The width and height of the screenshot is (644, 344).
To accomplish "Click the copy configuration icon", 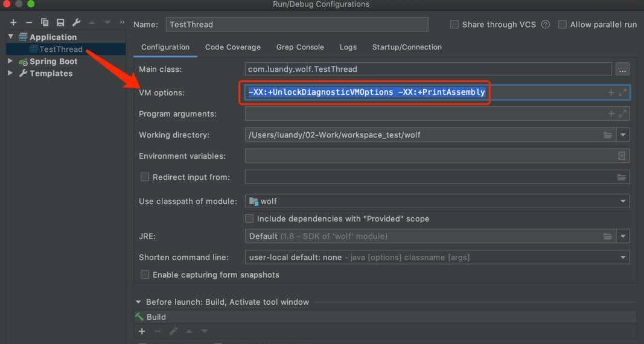I will pos(45,22).
